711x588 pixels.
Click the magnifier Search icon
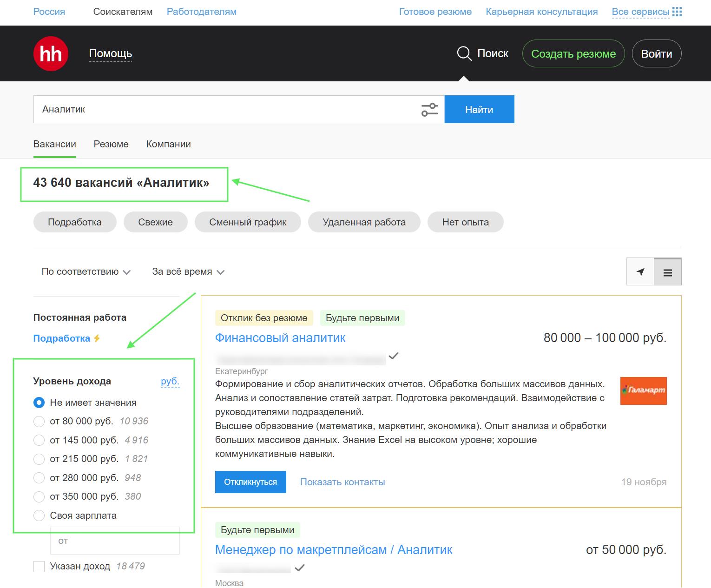464,54
